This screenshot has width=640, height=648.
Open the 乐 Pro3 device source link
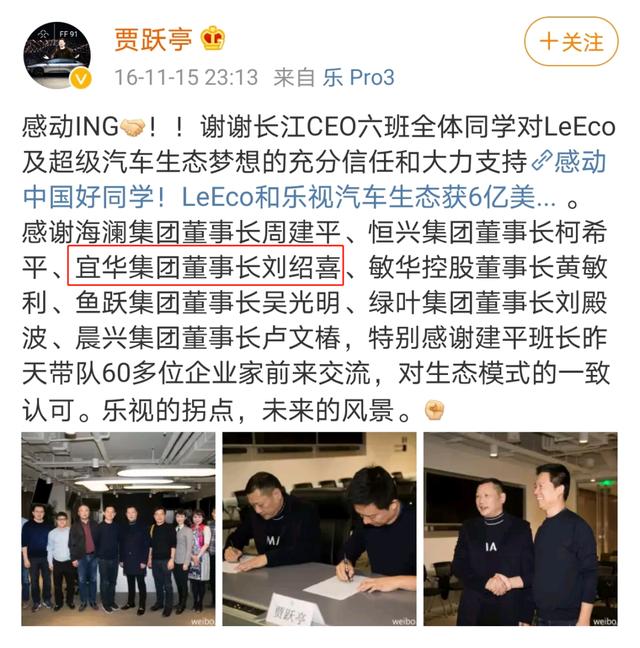point(359,77)
